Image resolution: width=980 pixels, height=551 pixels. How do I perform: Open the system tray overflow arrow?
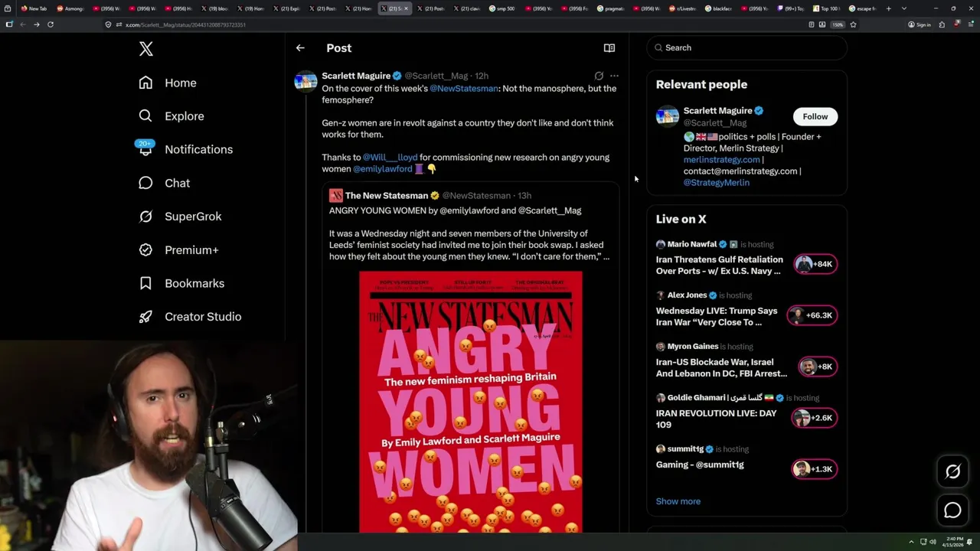(x=911, y=543)
